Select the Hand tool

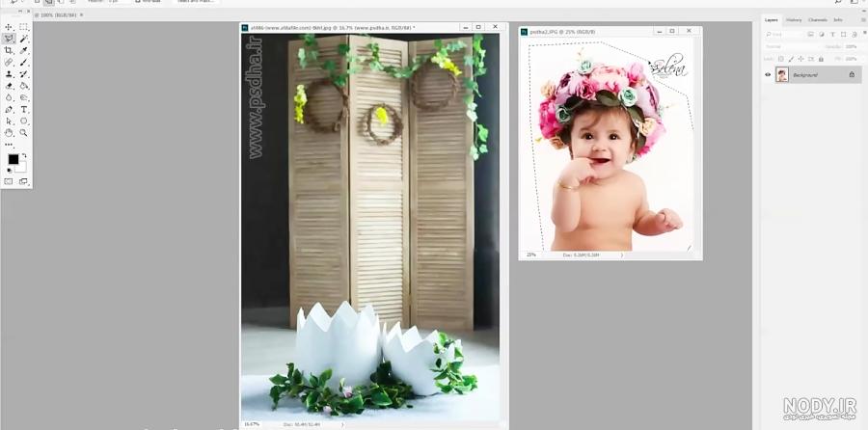tap(9, 133)
